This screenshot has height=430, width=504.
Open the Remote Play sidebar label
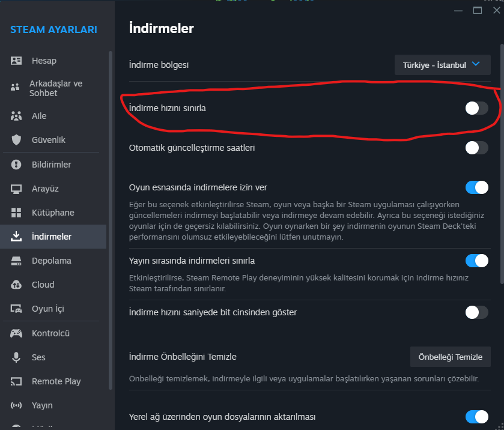pyautogui.click(x=56, y=381)
